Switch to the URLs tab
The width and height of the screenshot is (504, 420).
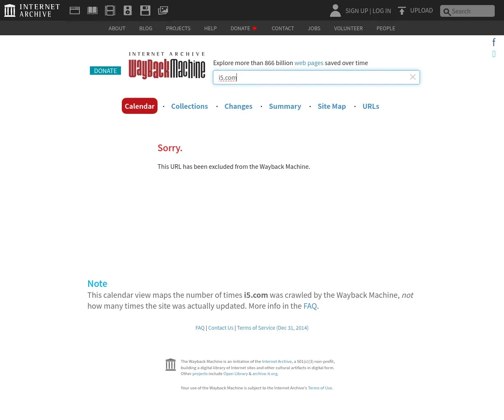pyautogui.click(x=371, y=106)
